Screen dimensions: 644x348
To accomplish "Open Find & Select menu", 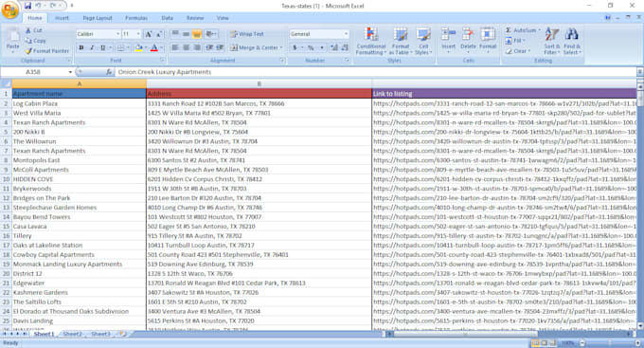I will pyautogui.click(x=571, y=41).
